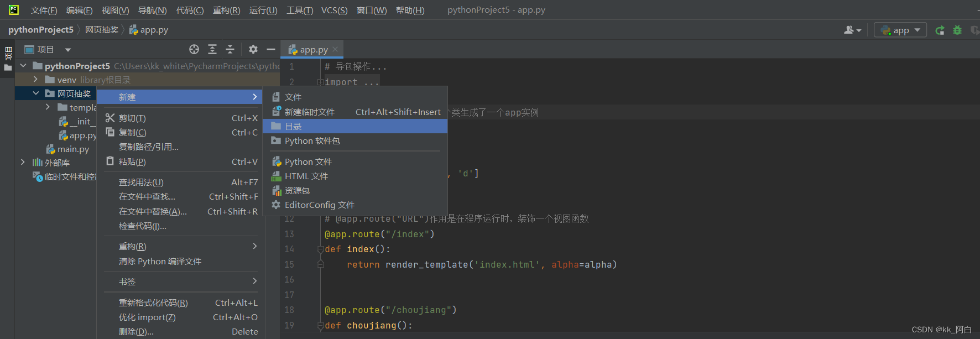Open the 重构(R) menu in menu bar
This screenshot has height=339, width=980.
coord(227,10)
